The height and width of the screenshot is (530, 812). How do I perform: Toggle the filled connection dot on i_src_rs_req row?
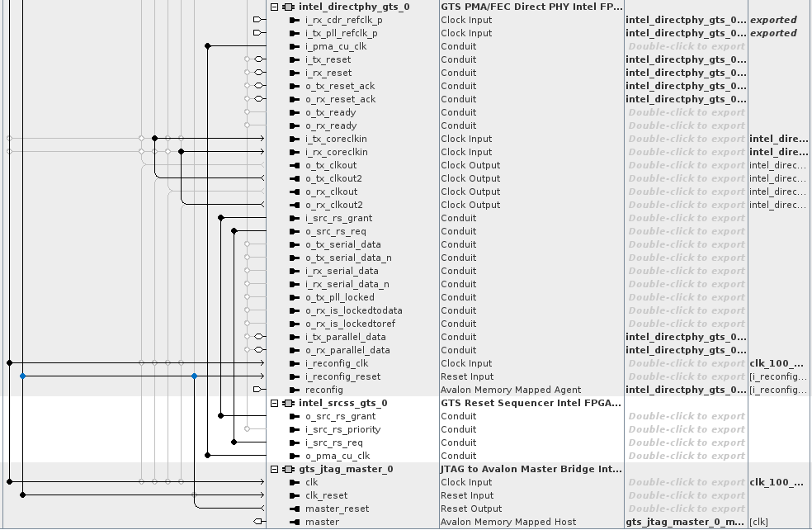(234, 442)
